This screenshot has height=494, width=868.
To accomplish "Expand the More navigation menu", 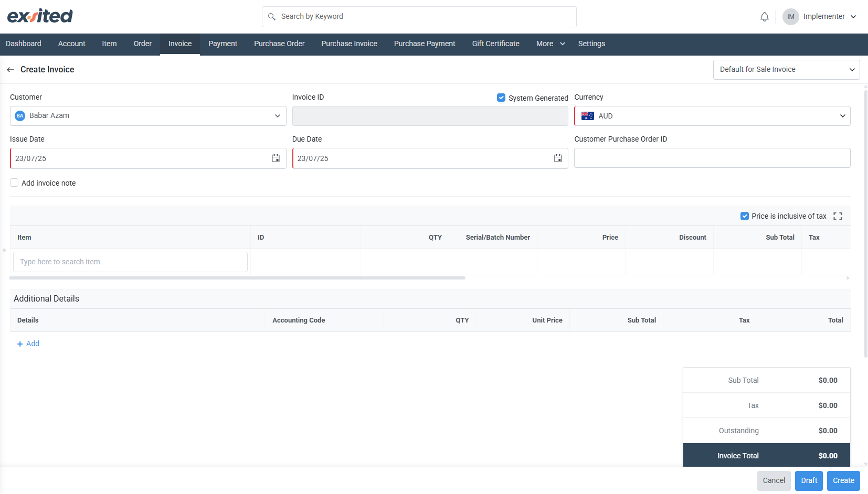I will [x=551, y=44].
